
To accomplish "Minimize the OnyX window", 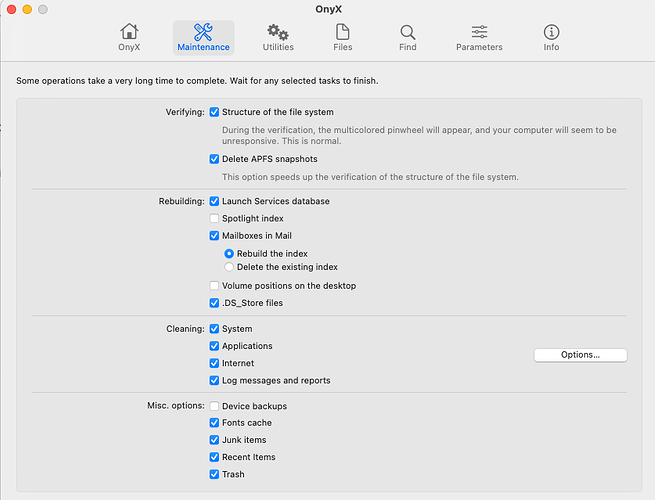I will coord(27,9).
